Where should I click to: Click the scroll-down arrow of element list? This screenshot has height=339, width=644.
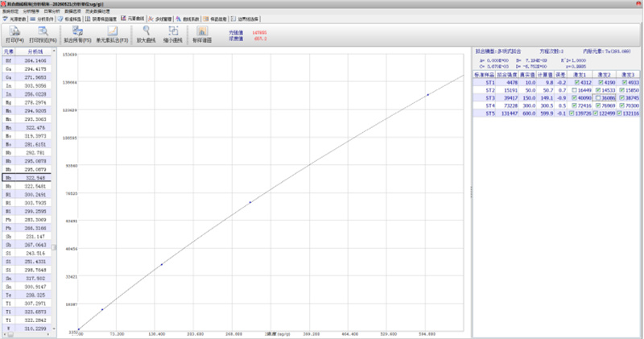pyautogui.click(x=54, y=329)
